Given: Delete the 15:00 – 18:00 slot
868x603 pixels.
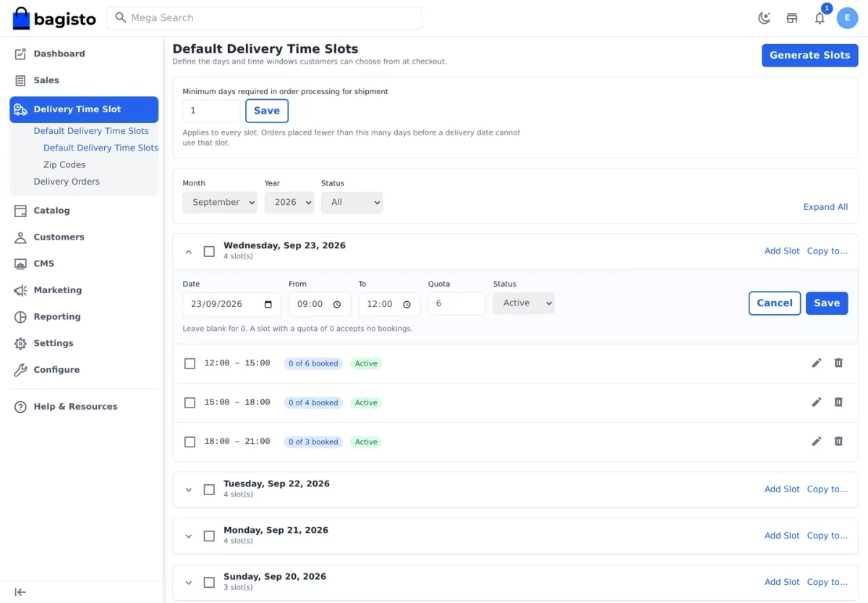Looking at the screenshot, I should (838, 402).
